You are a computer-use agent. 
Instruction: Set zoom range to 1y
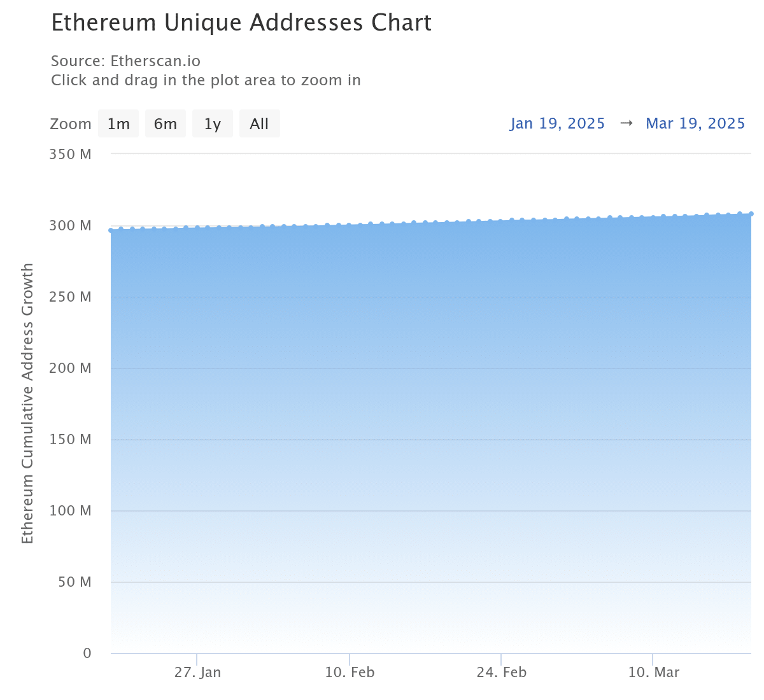(x=213, y=123)
